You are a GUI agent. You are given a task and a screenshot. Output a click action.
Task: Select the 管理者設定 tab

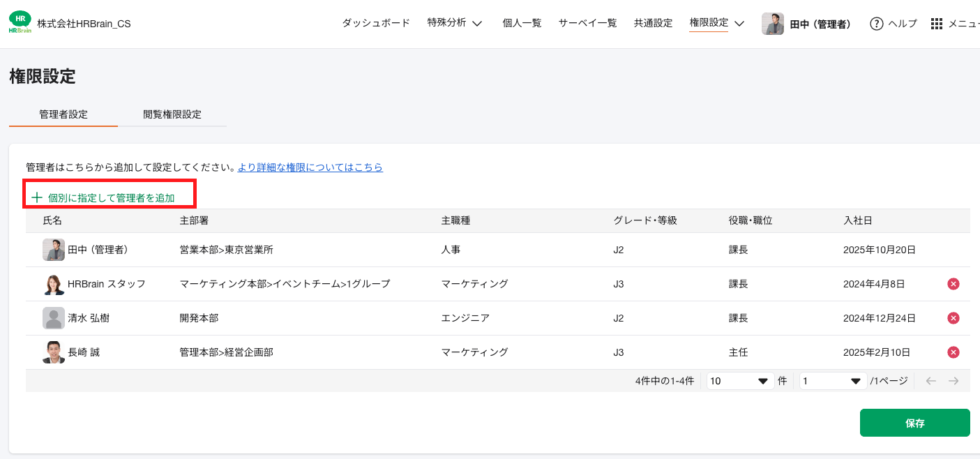click(62, 114)
